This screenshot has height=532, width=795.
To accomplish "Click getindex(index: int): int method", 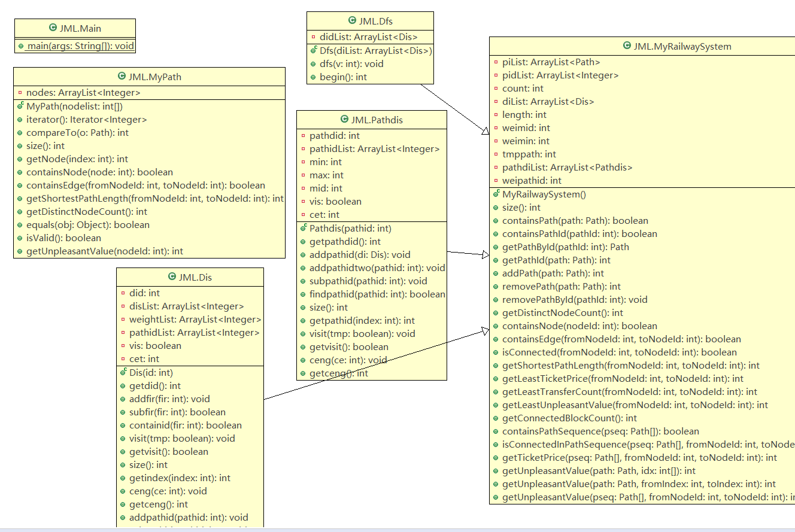I will tap(180, 478).
